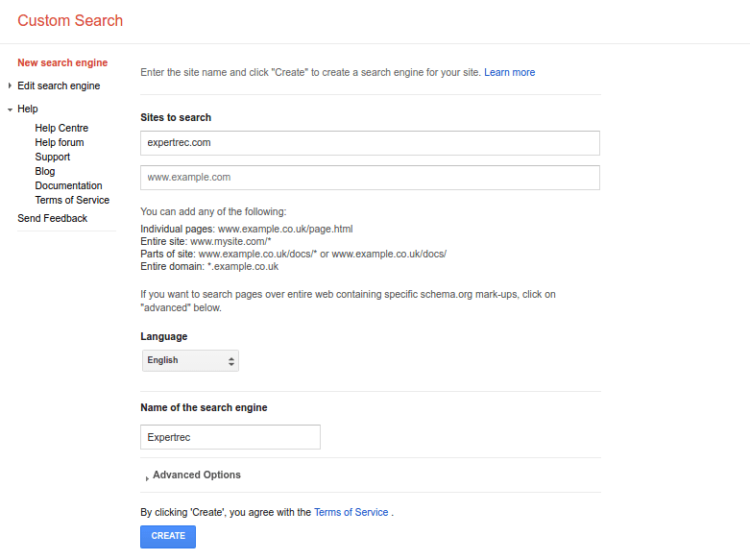Screen dimensions: 750x560
Task: Open Terms of Service in sidebar
Action: (72, 200)
